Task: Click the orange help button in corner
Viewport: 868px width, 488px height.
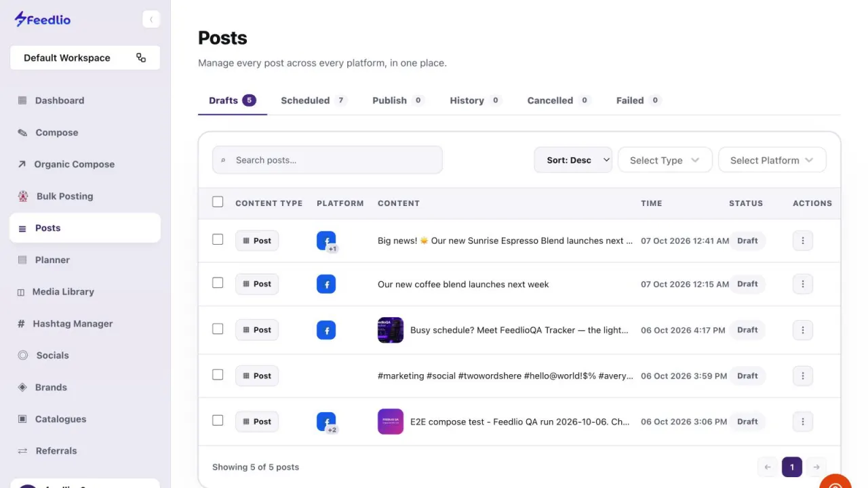Action: click(x=836, y=482)
